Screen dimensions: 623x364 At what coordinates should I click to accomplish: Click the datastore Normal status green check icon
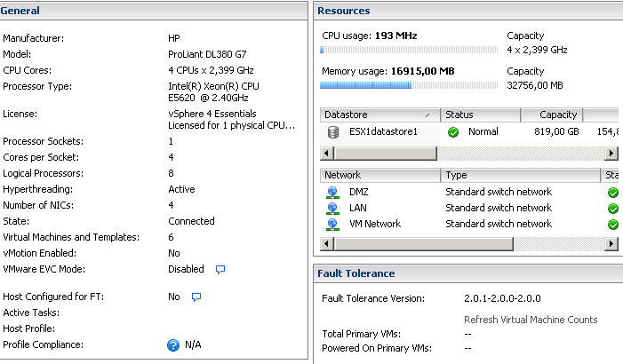click(453, 132)
